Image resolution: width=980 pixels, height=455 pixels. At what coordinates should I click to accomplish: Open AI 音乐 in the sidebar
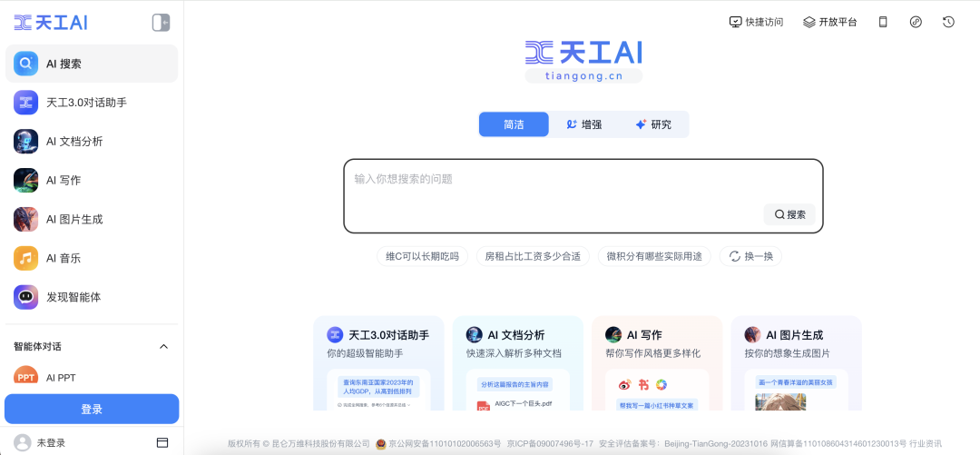pos(92,258)
